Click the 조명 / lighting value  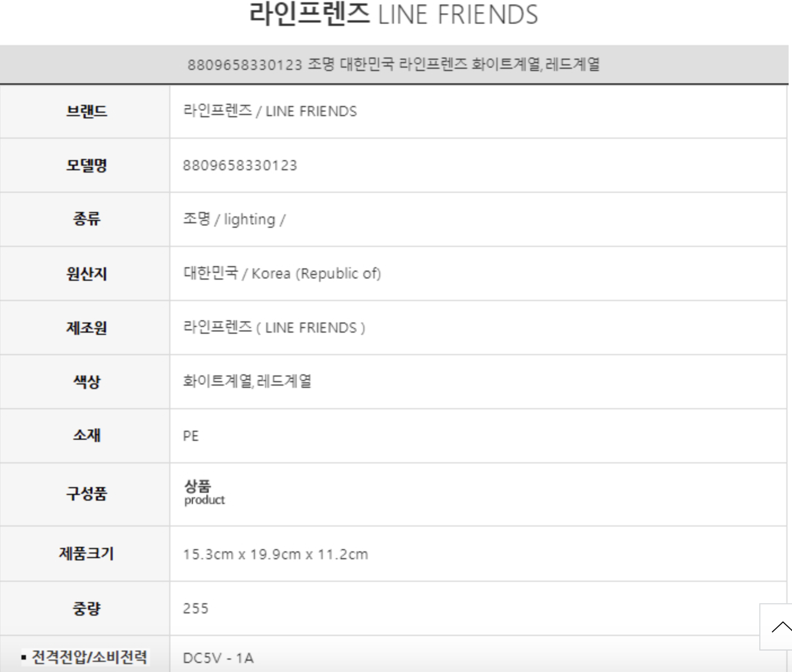point(234,219)
